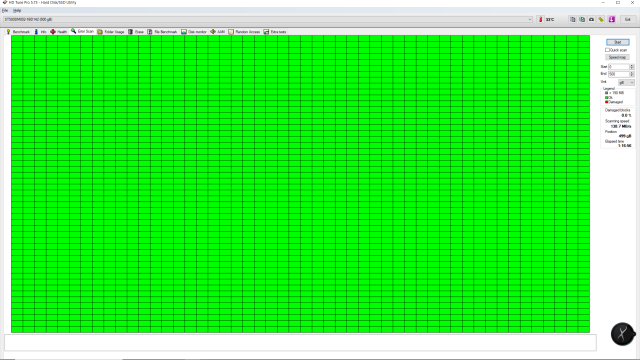
Task: Open the Random Access tab
Action: pos(244,31)
